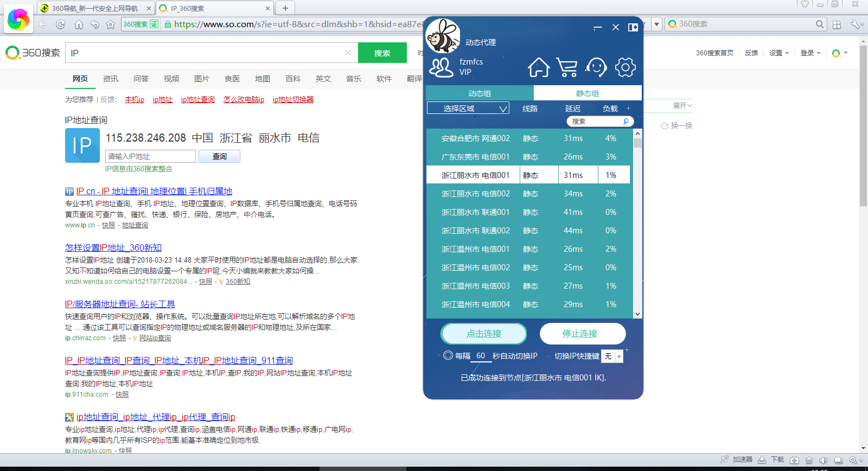Image resolution: width=868 pixels, height=471 pixels.
Task: Open new tab with plus button
Action: pyautogui.click(x=285, y=8)
